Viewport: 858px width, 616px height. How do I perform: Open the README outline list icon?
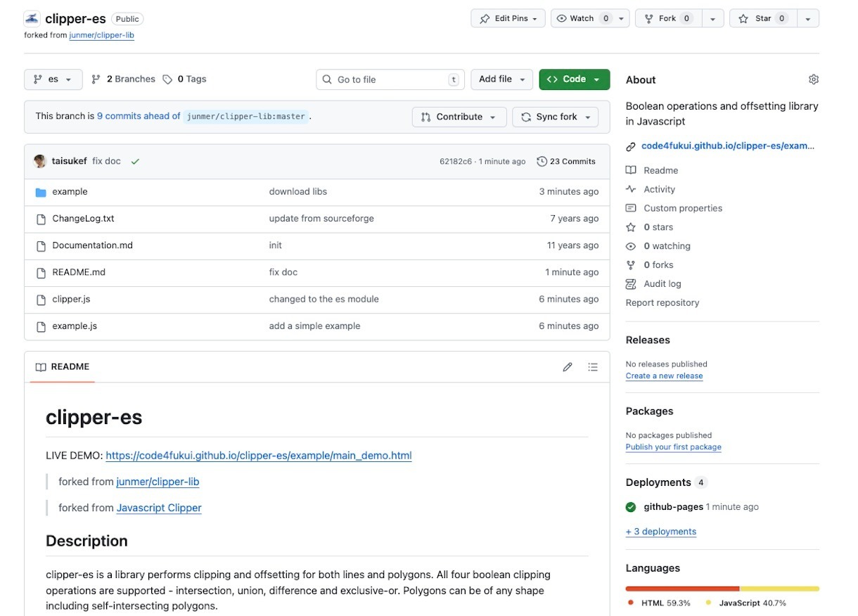click(x=593, y=367)
